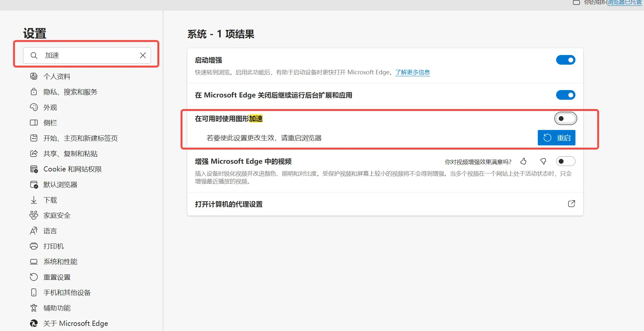Click the reset icon beside 重置设置

pos(34,277)
